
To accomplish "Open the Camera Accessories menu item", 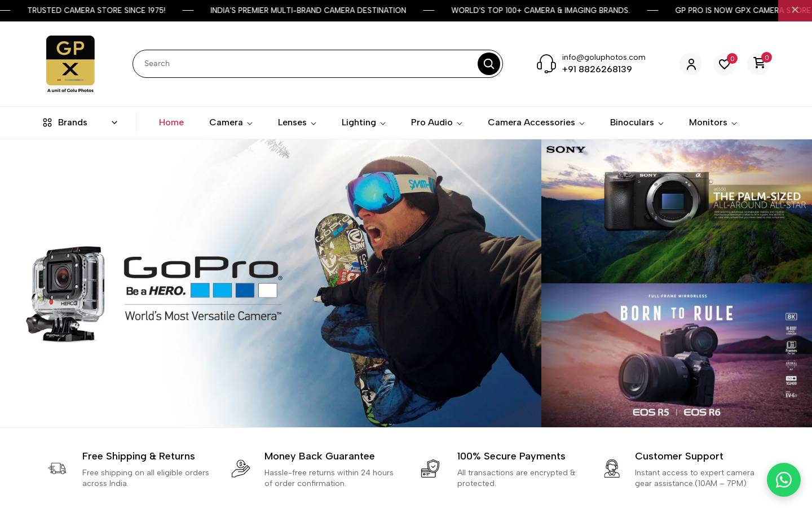I will pyautogui.click(x=531, y=122).
